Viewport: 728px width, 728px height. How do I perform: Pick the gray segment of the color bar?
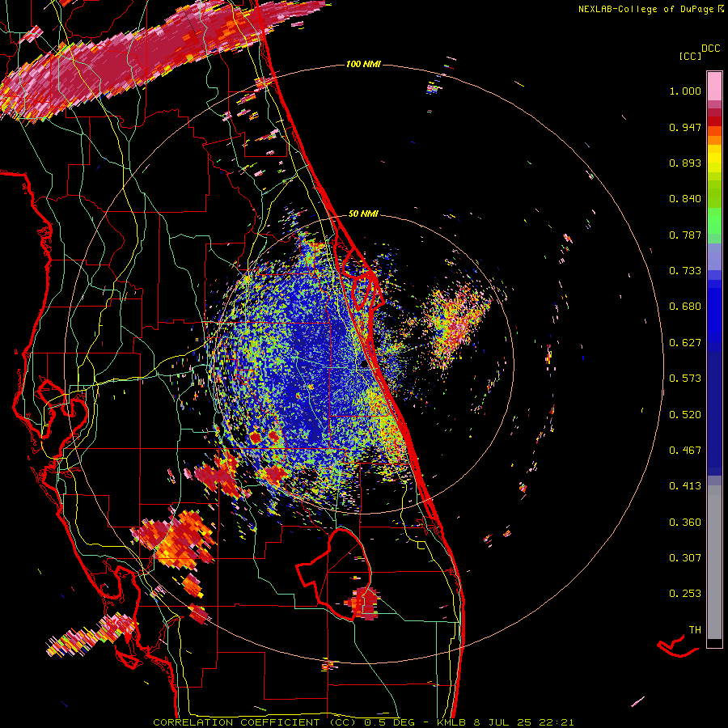[x=714, y=562]
